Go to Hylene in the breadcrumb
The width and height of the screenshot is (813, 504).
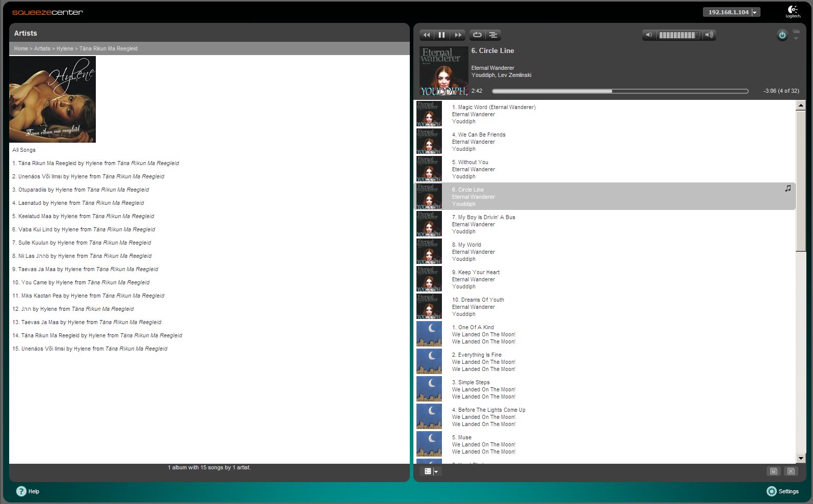pyautogui.click(x=65, y=49)
